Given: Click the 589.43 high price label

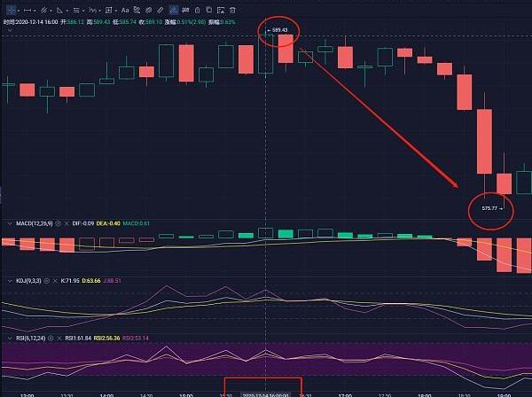Looking at the screenshot, I should [279, 30].
